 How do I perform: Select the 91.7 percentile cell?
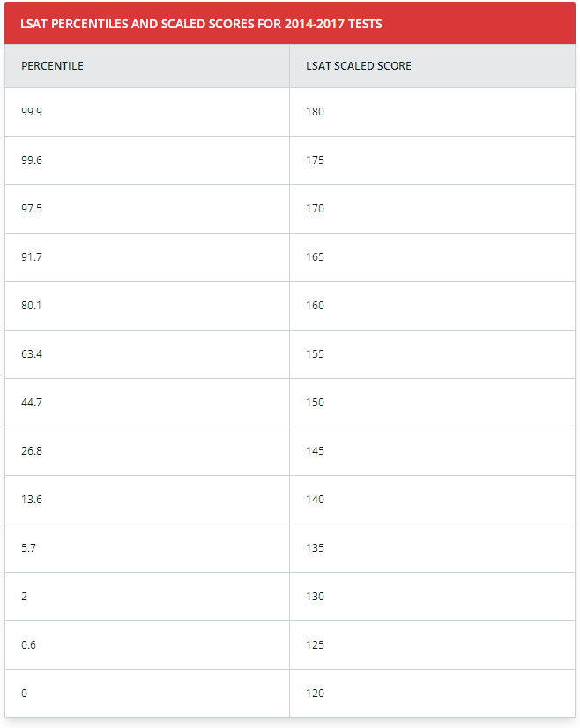tap(147, 257)
